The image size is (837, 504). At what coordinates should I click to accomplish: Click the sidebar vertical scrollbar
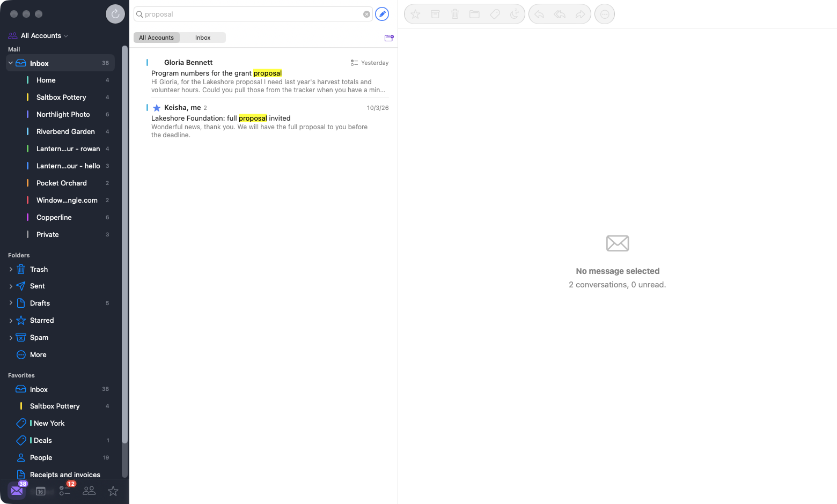[125, 244]
